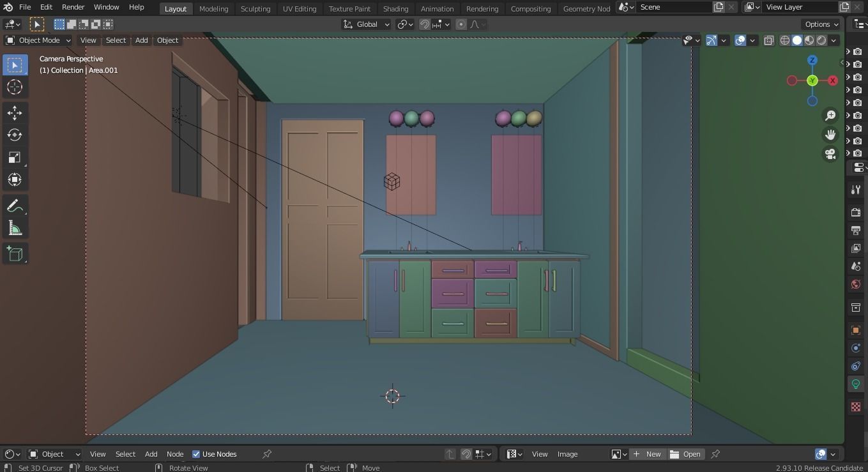
Task: Click the Blender logo menu
Action: point(8,7)
